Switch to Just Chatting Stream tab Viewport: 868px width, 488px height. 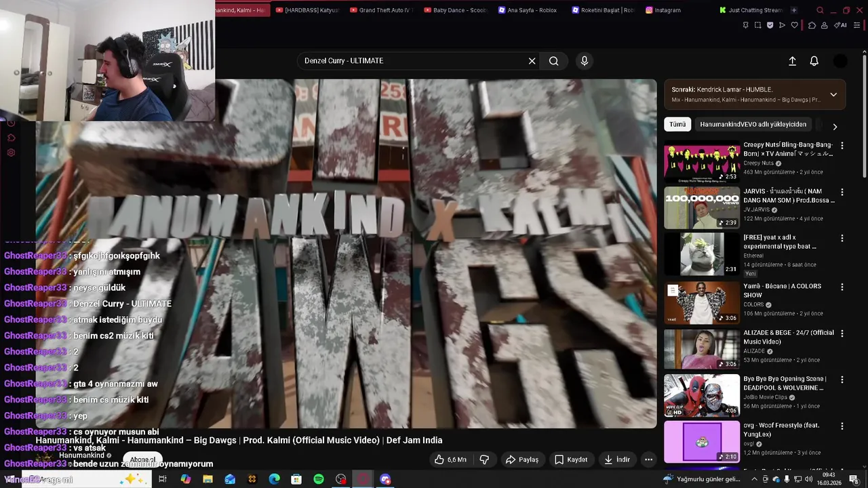[x=751, y=10]
